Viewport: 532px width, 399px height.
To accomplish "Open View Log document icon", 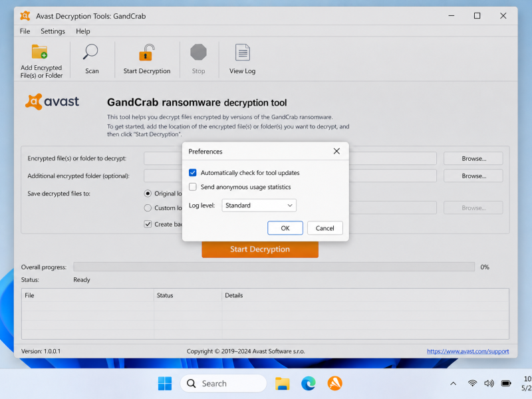I will 243,53.
